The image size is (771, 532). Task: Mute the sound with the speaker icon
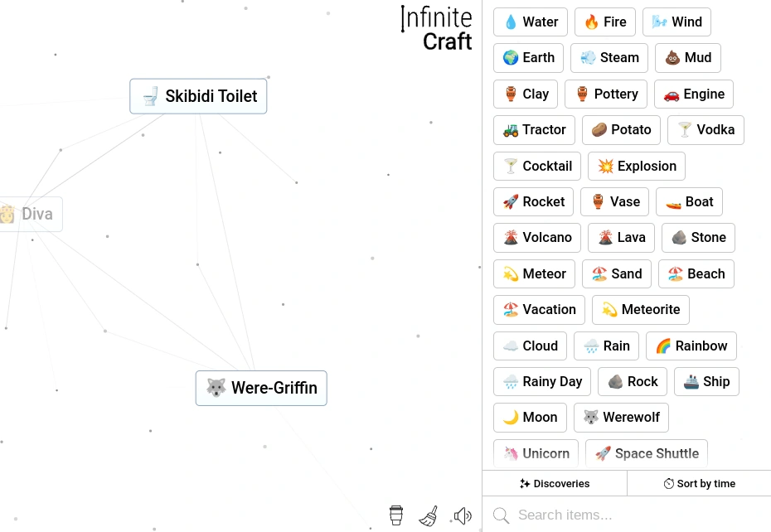tap(463, 515)
